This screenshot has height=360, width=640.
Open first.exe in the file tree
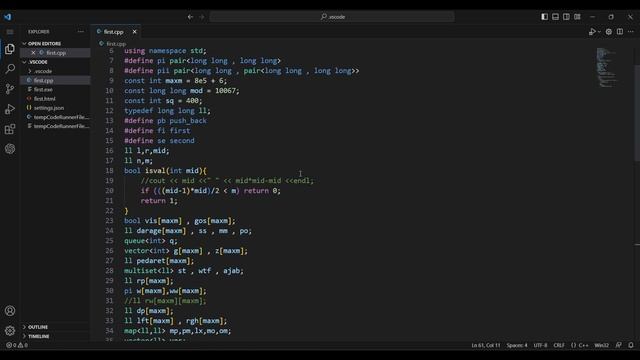click(x=43, y=89)
